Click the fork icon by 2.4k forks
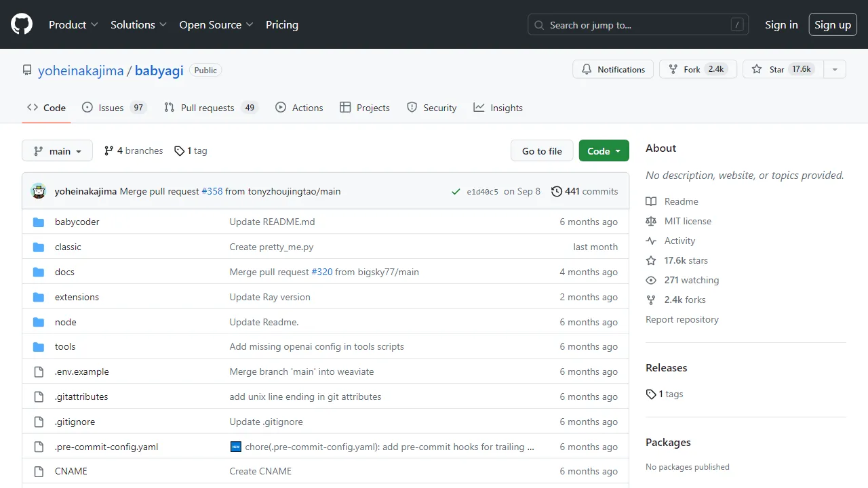 tap(651, 300)
